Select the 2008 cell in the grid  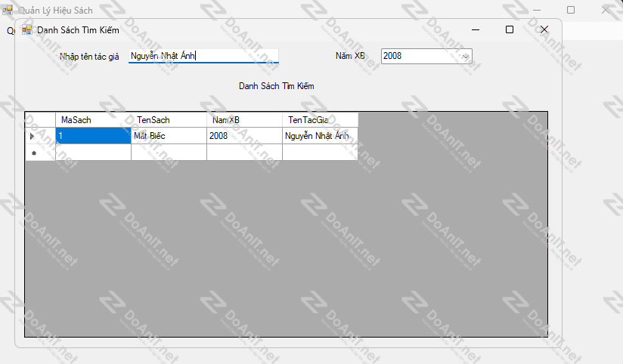tap(244, 136)
